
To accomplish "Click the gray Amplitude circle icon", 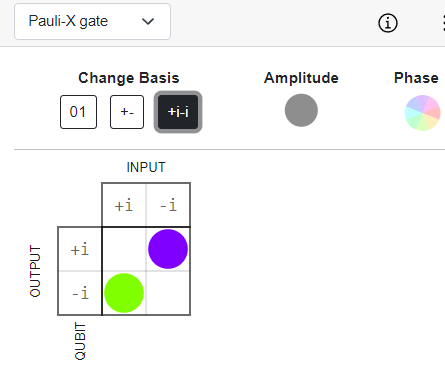I will (301, 110).
